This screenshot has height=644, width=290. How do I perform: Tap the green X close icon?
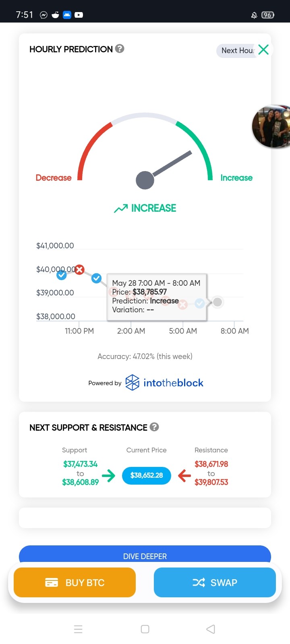pyautogui.click(x=263, y=50)
